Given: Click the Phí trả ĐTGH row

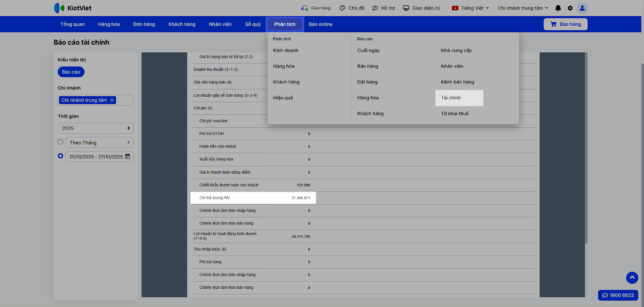Looking at the screenshot, I should (363, 134).
